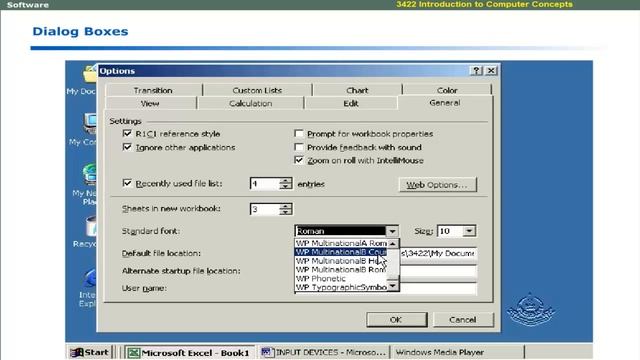
Task: Select WP Phonetic font
Action: (x=341, y=279)
